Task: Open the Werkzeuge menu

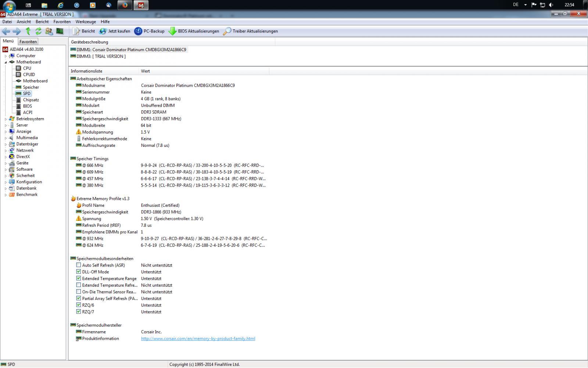Action: pos(86,22)
